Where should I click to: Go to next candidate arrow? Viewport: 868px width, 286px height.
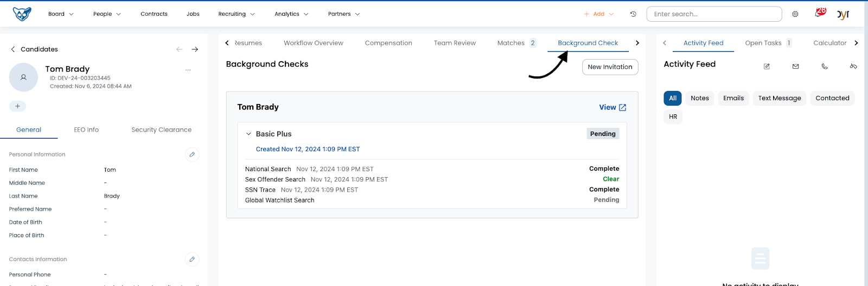pos(195,49)
